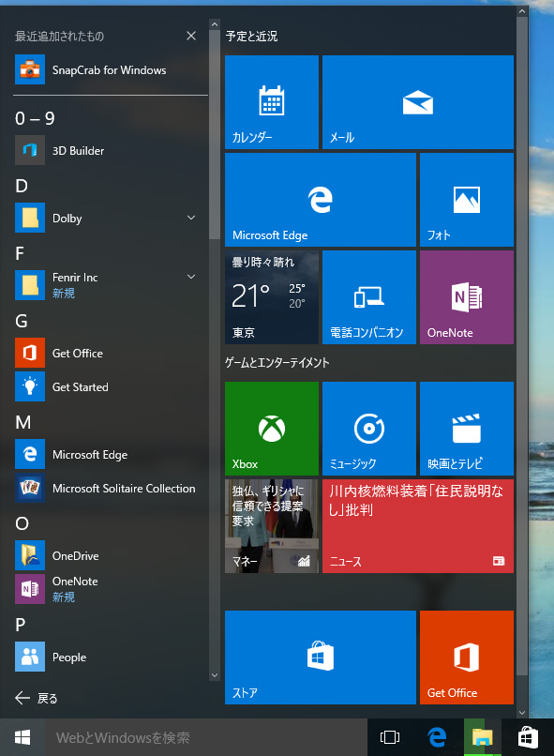This screenshot has height=756, width=554.
Task: Open the ストア store tile
Action: pos(321,658)
